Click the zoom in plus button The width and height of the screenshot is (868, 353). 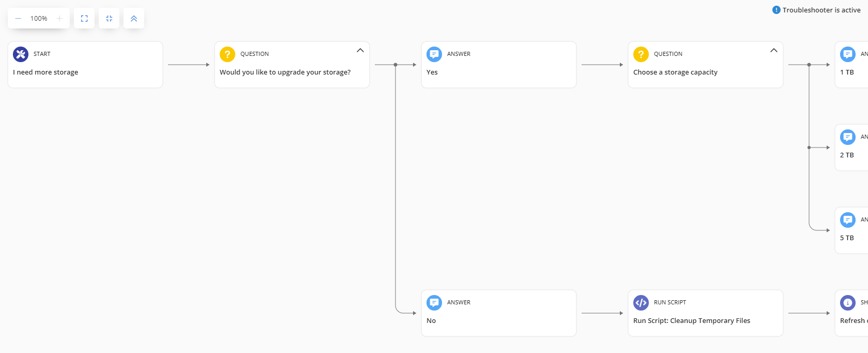coord(59,19)
